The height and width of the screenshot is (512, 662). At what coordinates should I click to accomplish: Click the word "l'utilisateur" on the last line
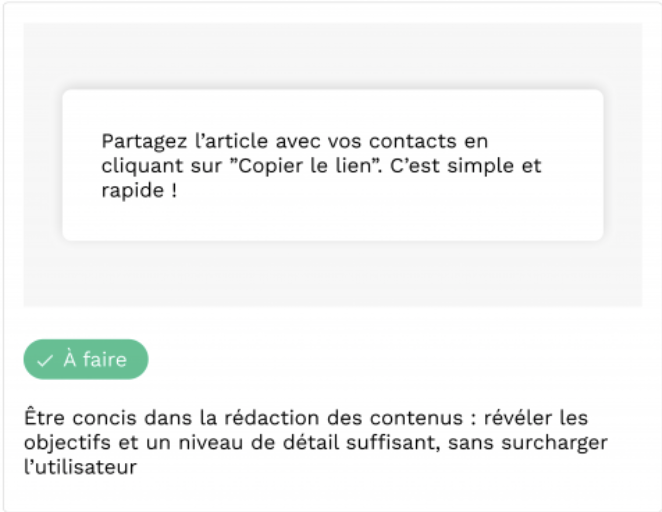[80, 467]
